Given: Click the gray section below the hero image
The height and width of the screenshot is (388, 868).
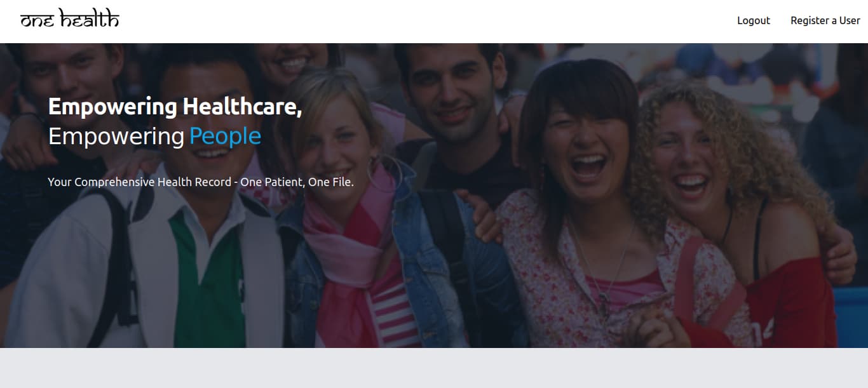Looking at the screenshot, I should [x=434, y=368].
